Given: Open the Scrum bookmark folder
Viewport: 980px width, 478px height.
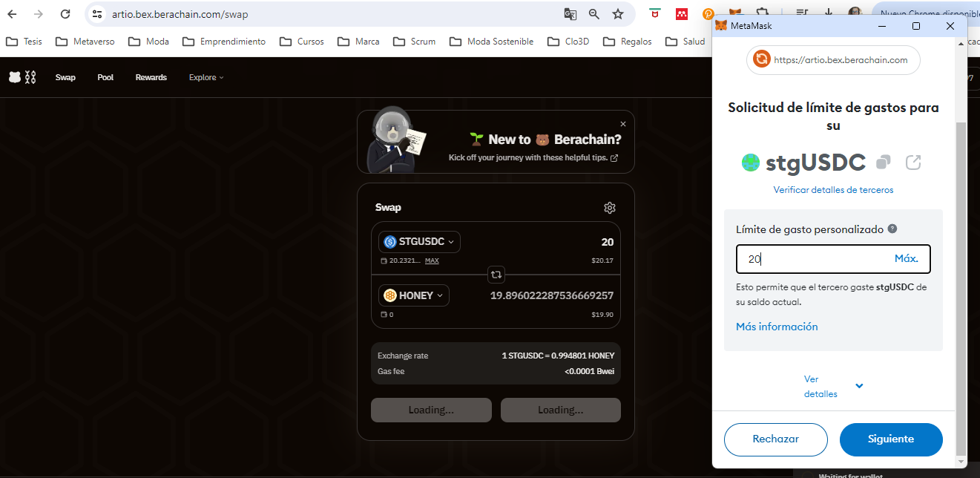Looking at the screenshot, I should pos(414,42).
